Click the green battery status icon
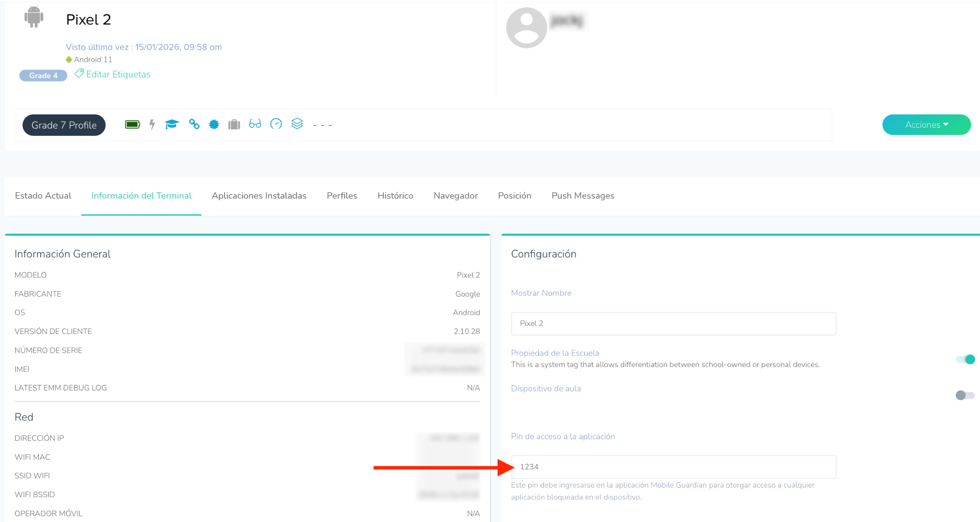 point(132,124)
